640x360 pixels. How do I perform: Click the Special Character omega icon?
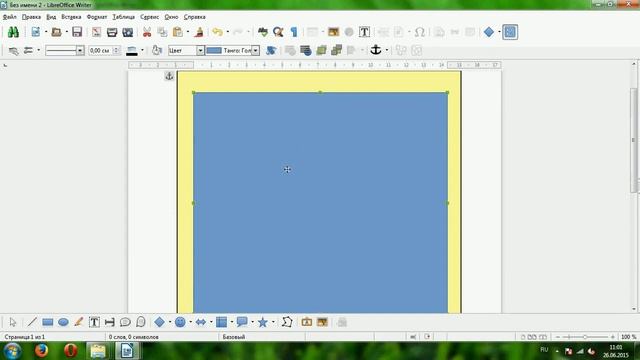point(420,32)
